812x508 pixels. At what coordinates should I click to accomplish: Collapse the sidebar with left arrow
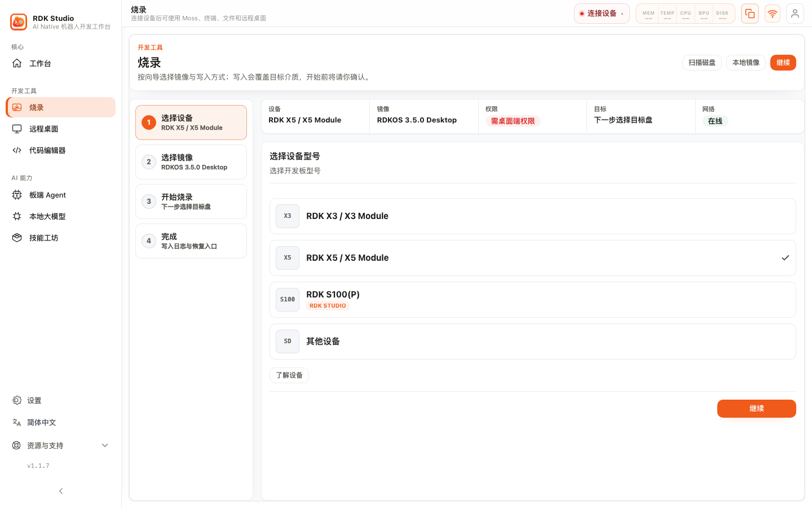tap(61, 491)
